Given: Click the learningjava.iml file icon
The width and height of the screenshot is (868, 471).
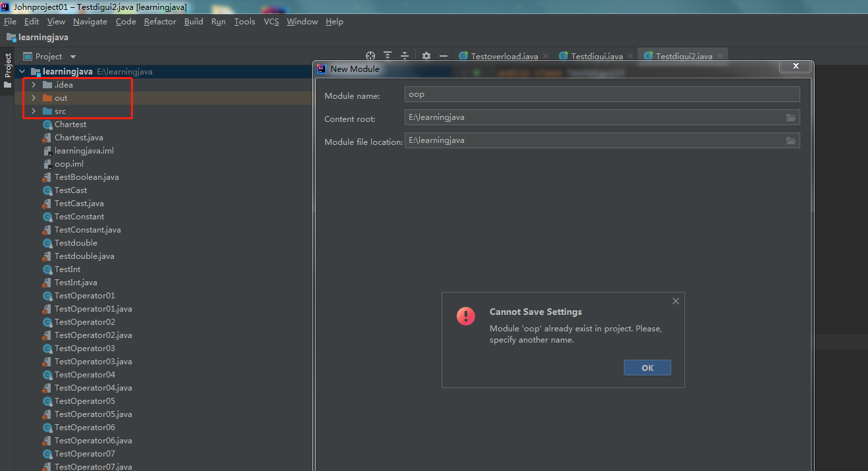Looking at the screenshot, I should pyautogui.click(x=47, y=151).
